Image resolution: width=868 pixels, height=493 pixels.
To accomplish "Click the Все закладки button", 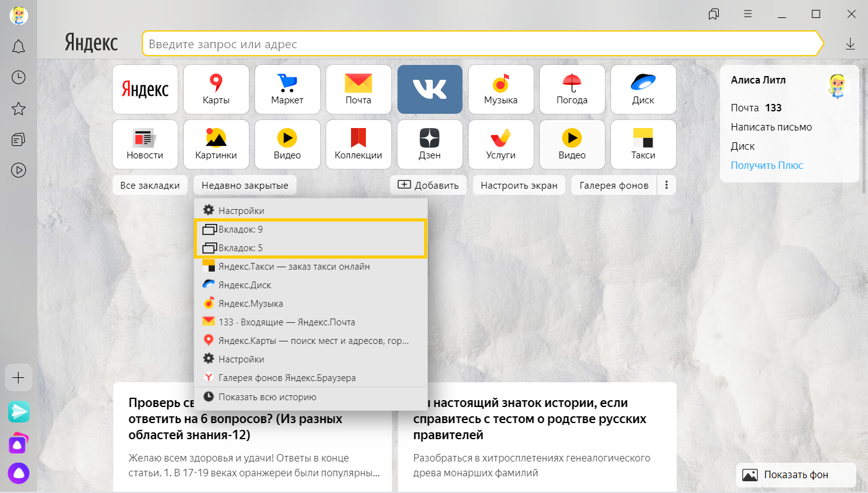I will click(150, 185).
